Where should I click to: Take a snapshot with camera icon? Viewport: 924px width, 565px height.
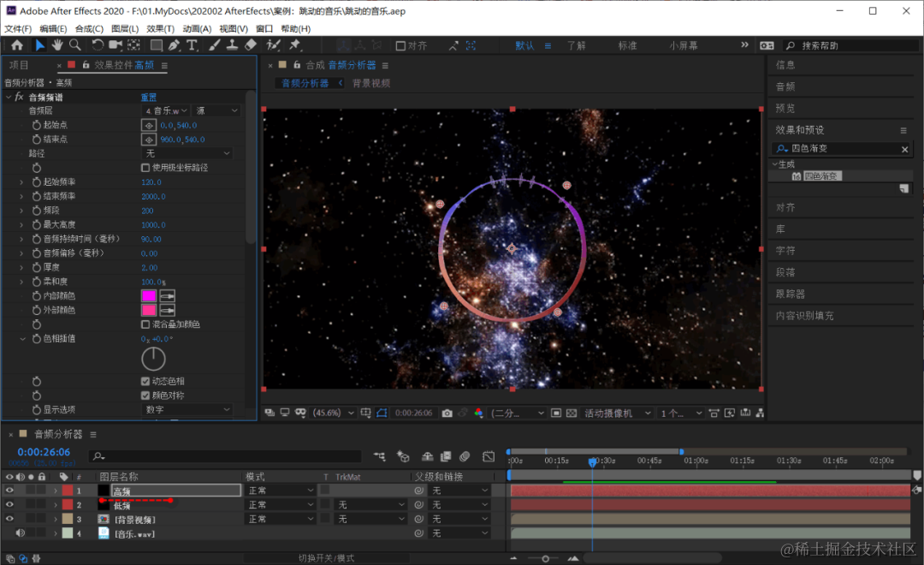pos(447,413)
